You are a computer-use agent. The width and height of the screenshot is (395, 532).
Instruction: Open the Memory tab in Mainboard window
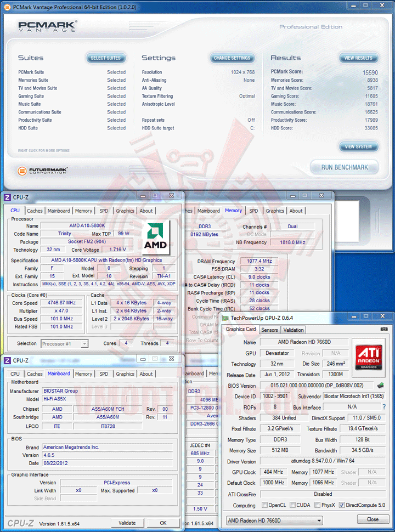coord(83,374)
